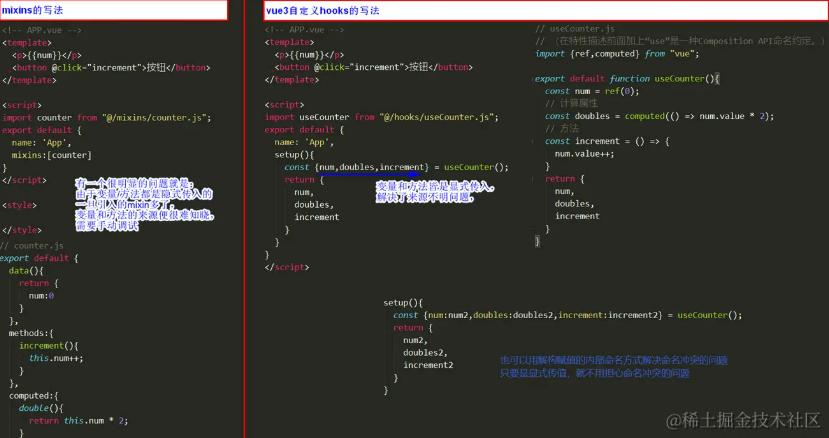Screen dimensions: 829x438
Task: Click the "num2," return entry
Action: (416, 340)
